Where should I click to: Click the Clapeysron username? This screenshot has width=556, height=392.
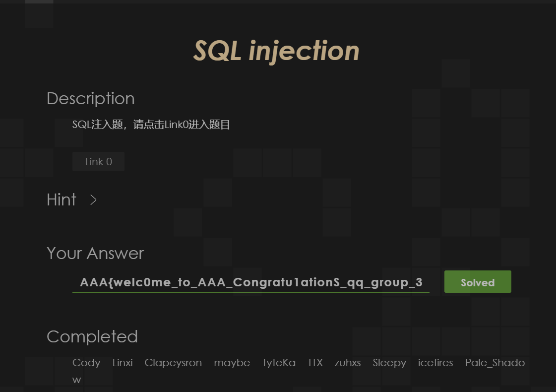click(173, 363)
